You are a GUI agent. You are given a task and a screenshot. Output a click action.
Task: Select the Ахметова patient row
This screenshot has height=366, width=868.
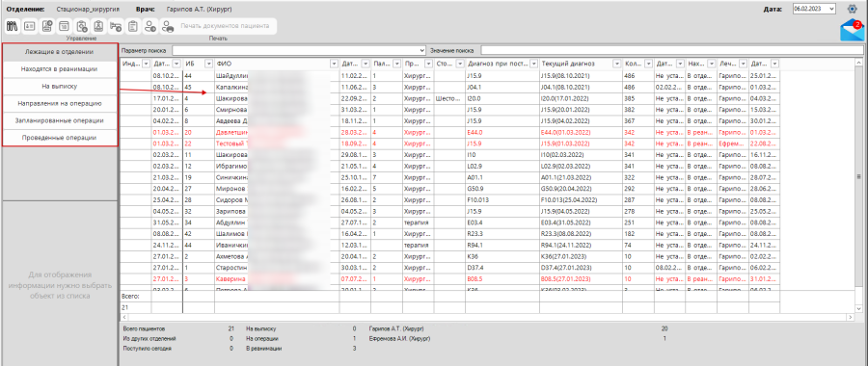tap(449, 256)
